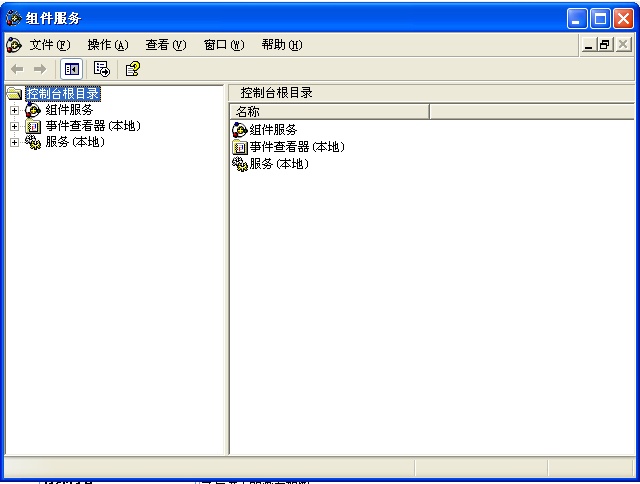
Task: Select 组件服务 label in the tree
Action: pyautogui.click(x=69, y=110)
